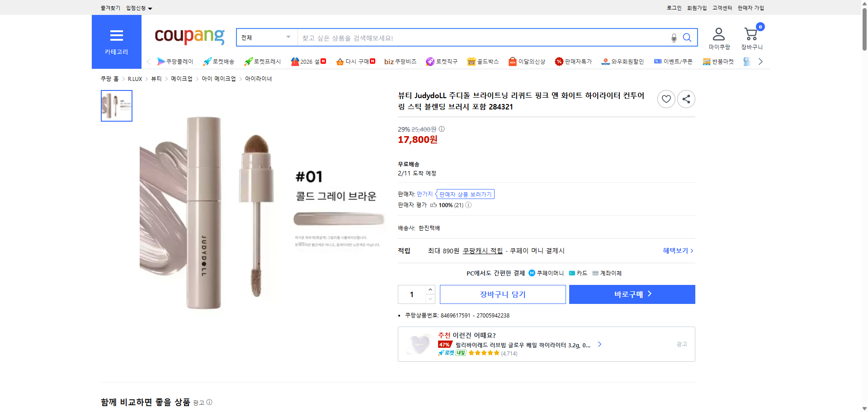Open the 전체 search category dropdown
Viewport: 868px width, 412px height.
[266, 38]
